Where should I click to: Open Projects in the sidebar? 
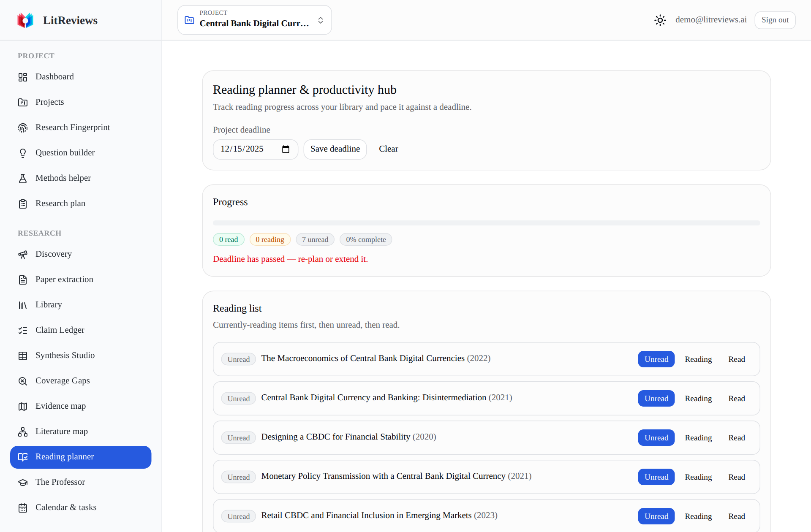81,102
